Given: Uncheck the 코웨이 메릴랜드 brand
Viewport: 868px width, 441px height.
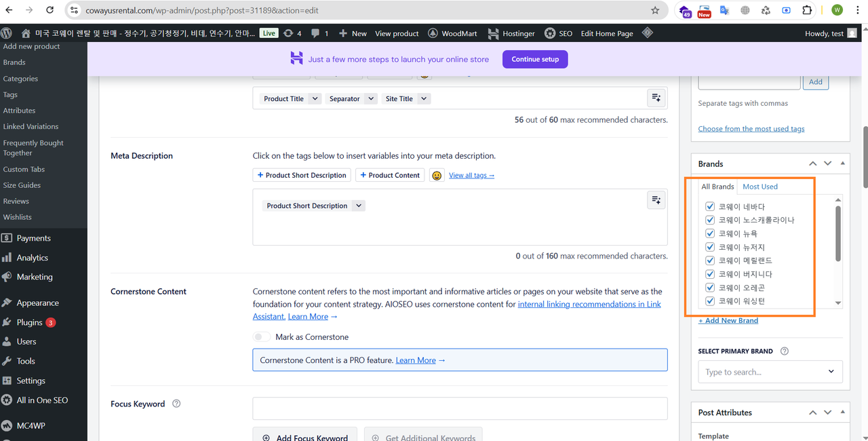Looking at the screenshot, I should pos(710,261).
